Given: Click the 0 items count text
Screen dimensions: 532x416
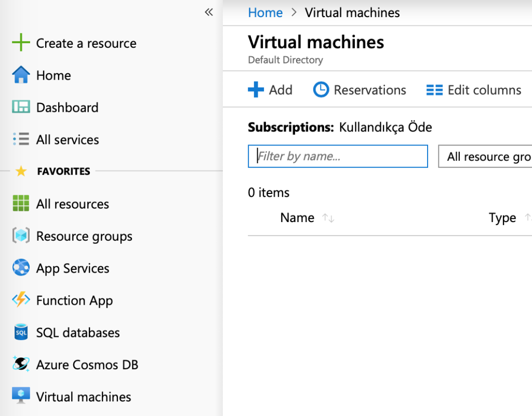Looking at the screenshot, I should point(269,192).
